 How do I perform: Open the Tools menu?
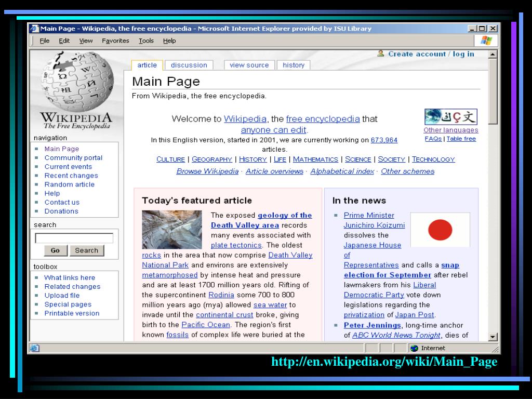tap(146, 41)
